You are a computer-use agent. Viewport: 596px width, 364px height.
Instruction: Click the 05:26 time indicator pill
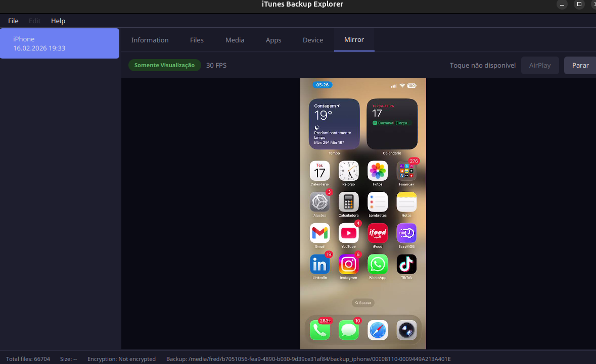pyautogui.click(x=323, y=85)
